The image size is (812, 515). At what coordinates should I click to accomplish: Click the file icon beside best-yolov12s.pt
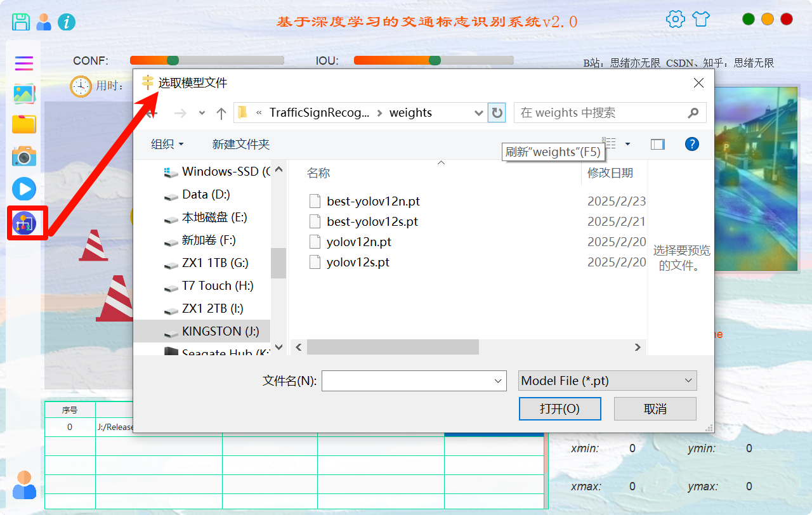315,221
